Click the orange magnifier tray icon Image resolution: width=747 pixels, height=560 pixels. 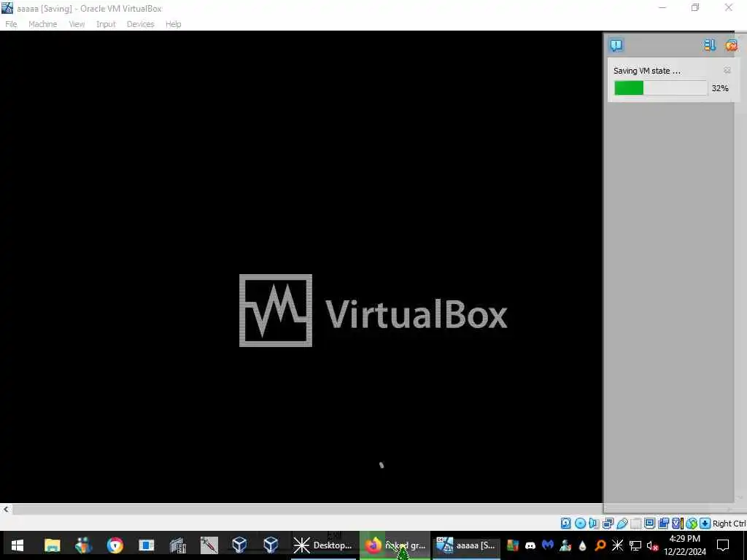click(x=600, y=545)
